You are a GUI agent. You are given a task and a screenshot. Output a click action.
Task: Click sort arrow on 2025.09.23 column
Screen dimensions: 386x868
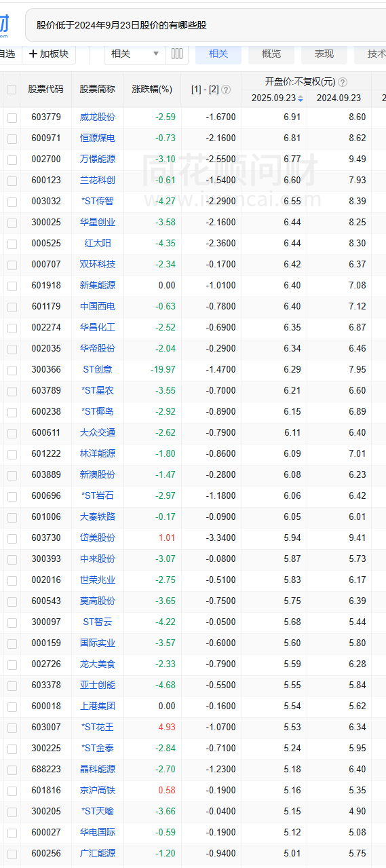pyautogui.click(x=301, y=98)
